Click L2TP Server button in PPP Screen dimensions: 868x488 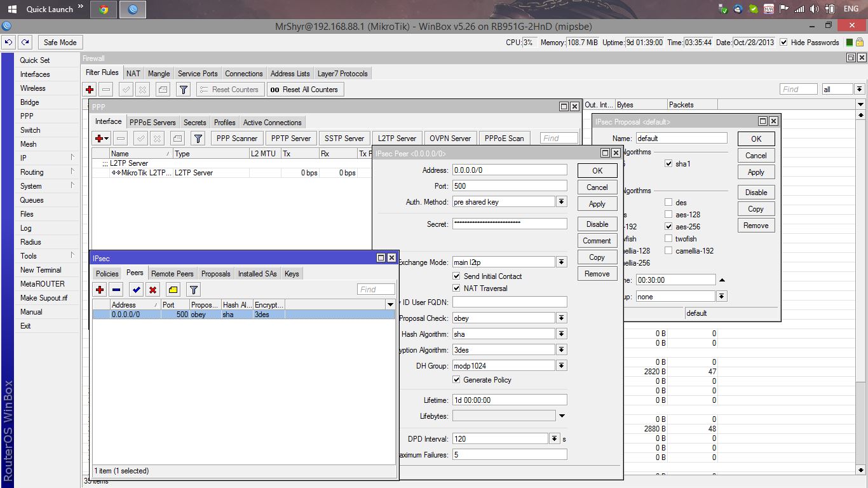(397, 138)
